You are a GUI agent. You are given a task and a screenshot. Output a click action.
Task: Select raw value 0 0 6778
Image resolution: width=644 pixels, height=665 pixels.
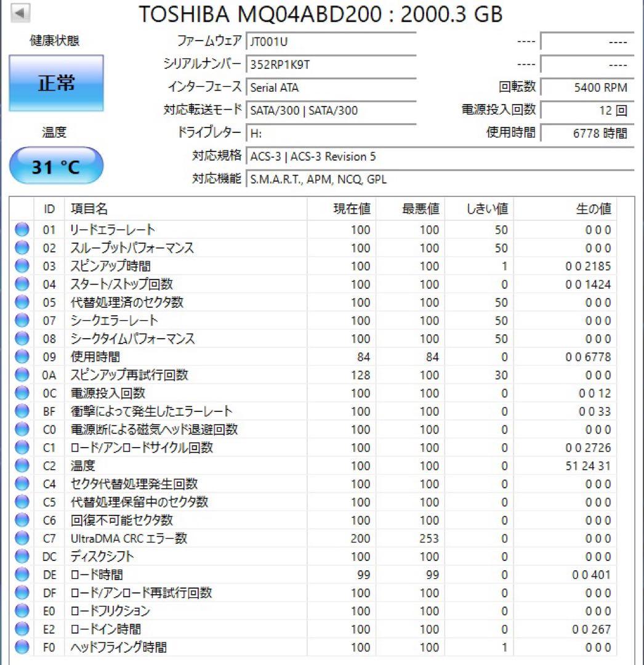[588, 357]
